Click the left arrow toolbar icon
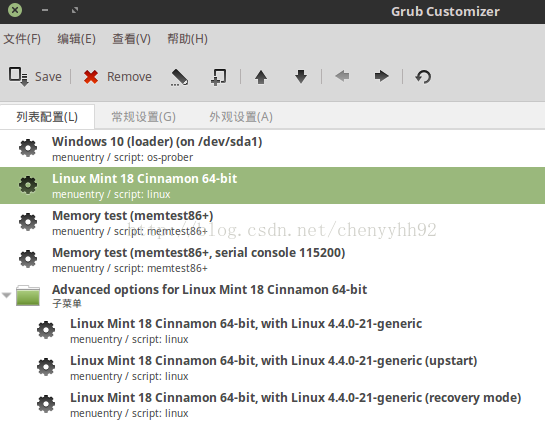The height and width of the screenshot is (438, 545). point(342,76)
